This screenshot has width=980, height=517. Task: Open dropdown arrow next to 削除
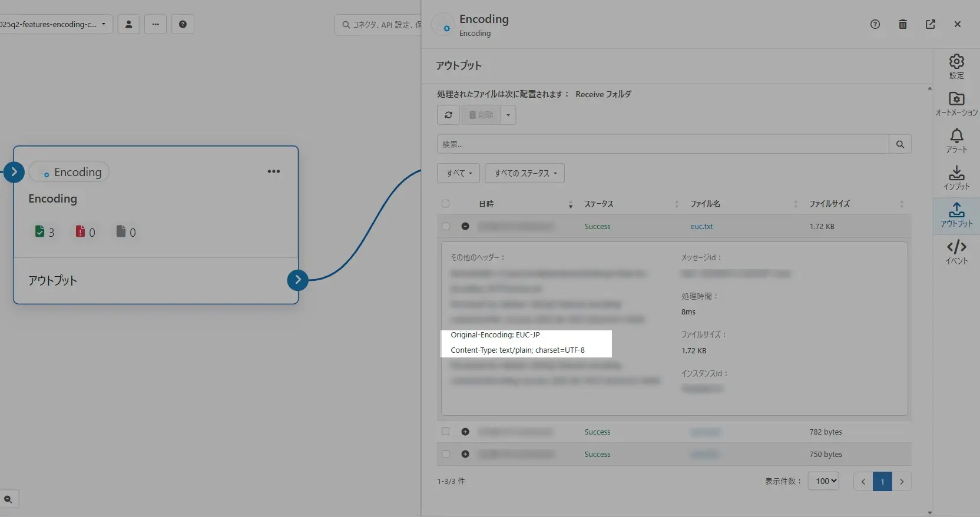pos(508,115)
